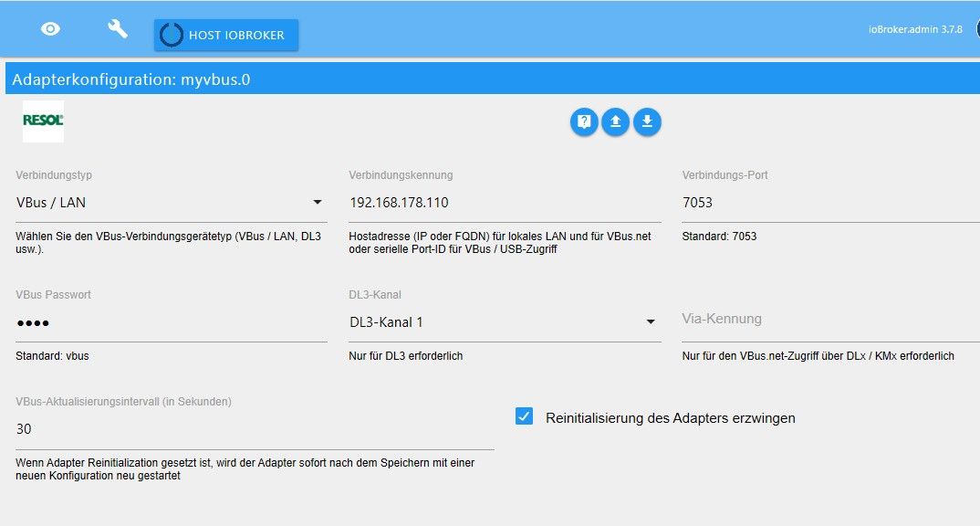Click the Adapterkonfiguration: myvbus.0 title
The width and height of the screenshot is (980, 526).
click(130, 80)
